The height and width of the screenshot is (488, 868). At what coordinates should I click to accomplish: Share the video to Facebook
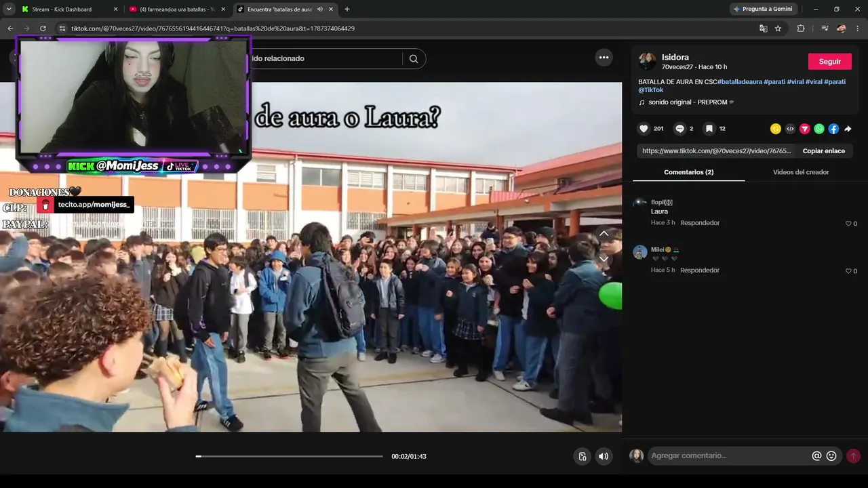tap(833, 129)
